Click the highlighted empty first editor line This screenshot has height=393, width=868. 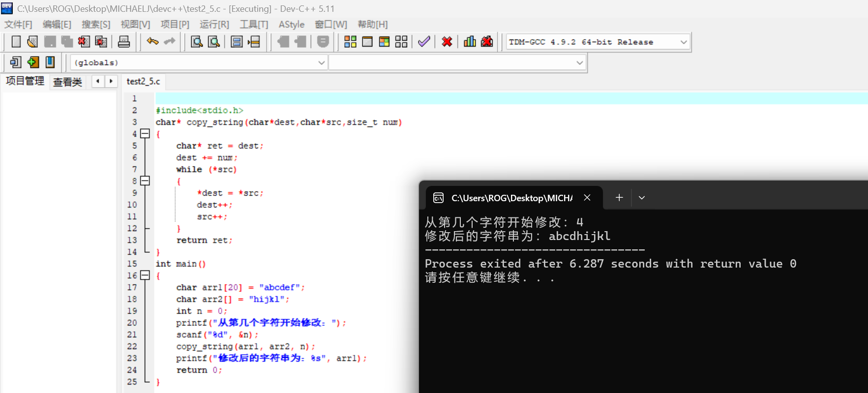[511, 98]
